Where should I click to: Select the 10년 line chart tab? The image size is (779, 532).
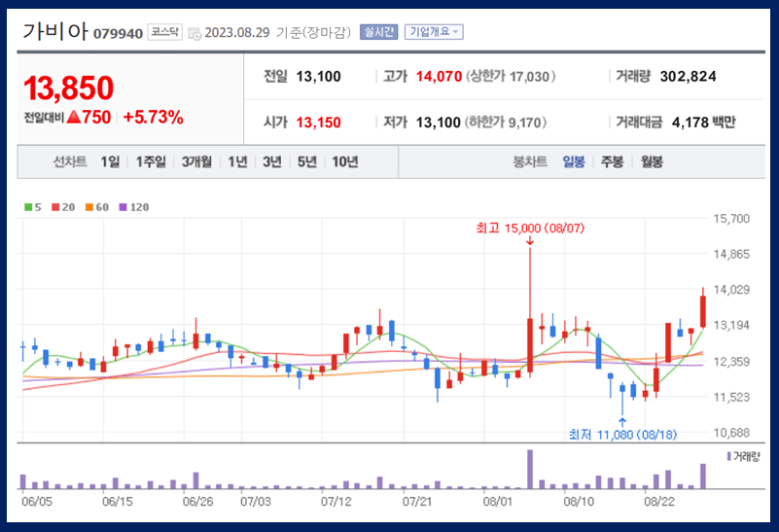point(345,162)
